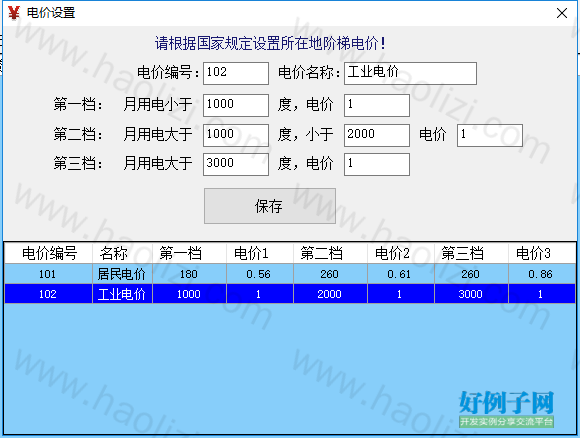This screenshot has width=580, height=438.
Task: Sort by the 电价编号 column header
Action: (48, 253)
